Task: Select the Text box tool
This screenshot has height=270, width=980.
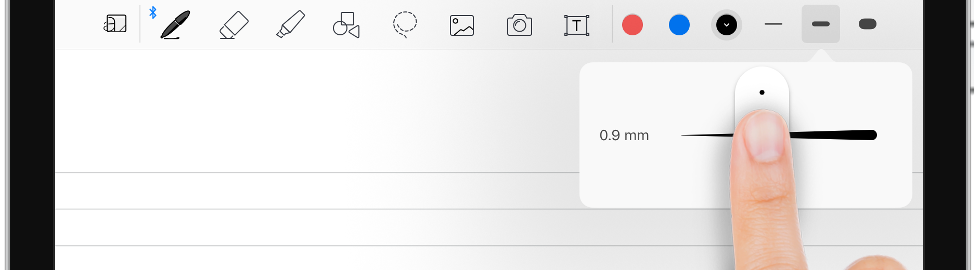Action: [576, 25]
